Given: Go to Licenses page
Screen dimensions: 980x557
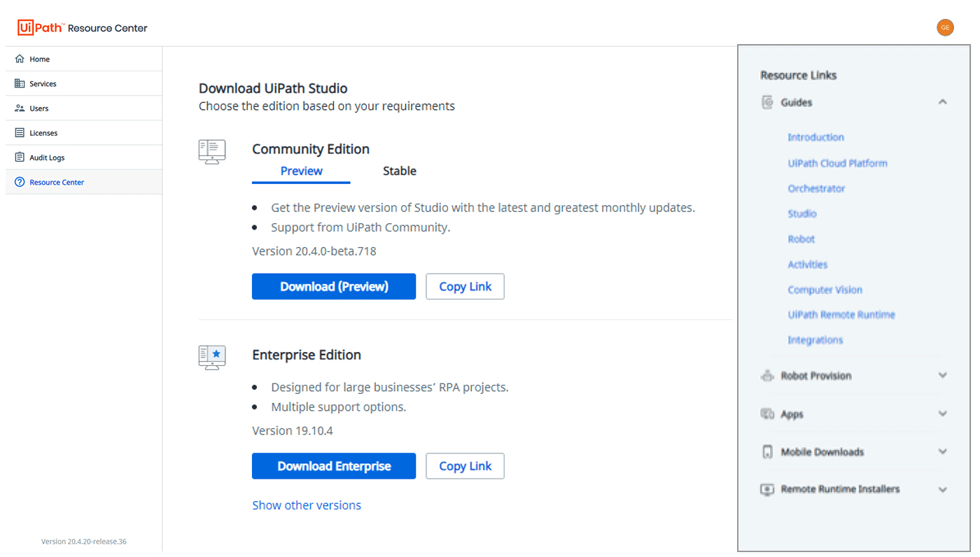Looking at the screenshot, I should click(x=84, y=133).
